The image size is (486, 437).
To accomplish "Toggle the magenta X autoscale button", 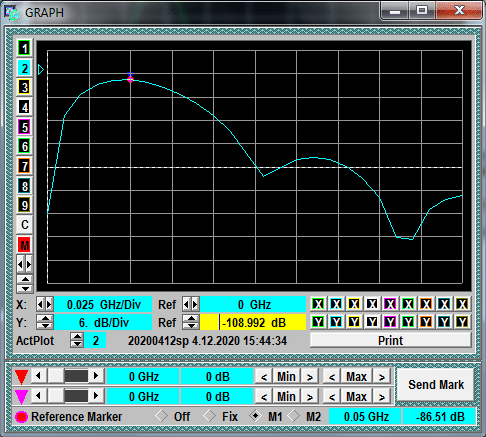I will pos(390,304).
